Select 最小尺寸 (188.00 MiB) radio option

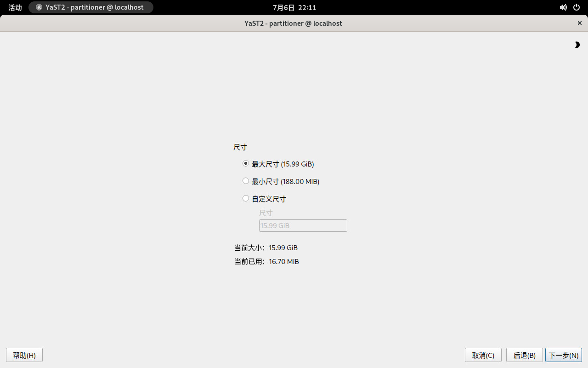(246, 181)
